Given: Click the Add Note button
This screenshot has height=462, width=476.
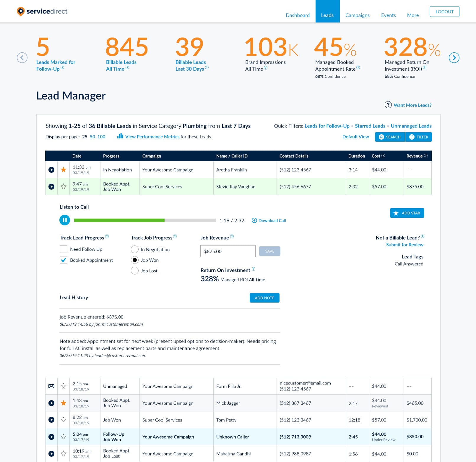Looking at the screenshot, I should pos(264,298).
